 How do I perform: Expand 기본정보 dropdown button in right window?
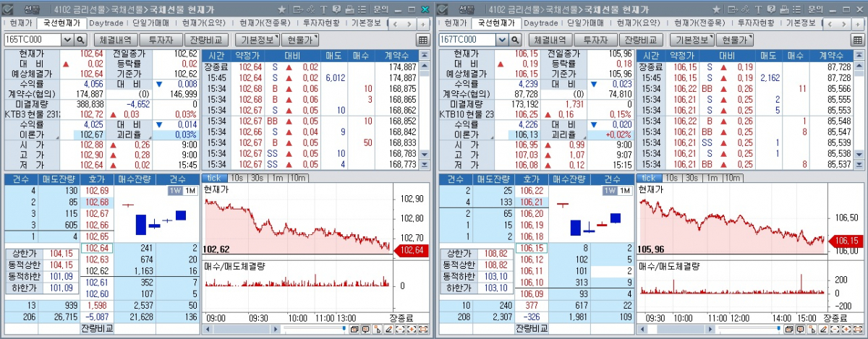coord(694,40)
